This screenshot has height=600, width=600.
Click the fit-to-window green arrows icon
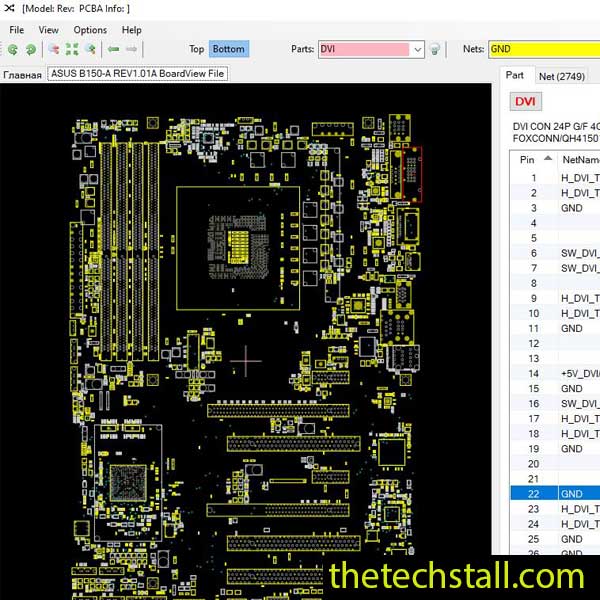point(72,49)
